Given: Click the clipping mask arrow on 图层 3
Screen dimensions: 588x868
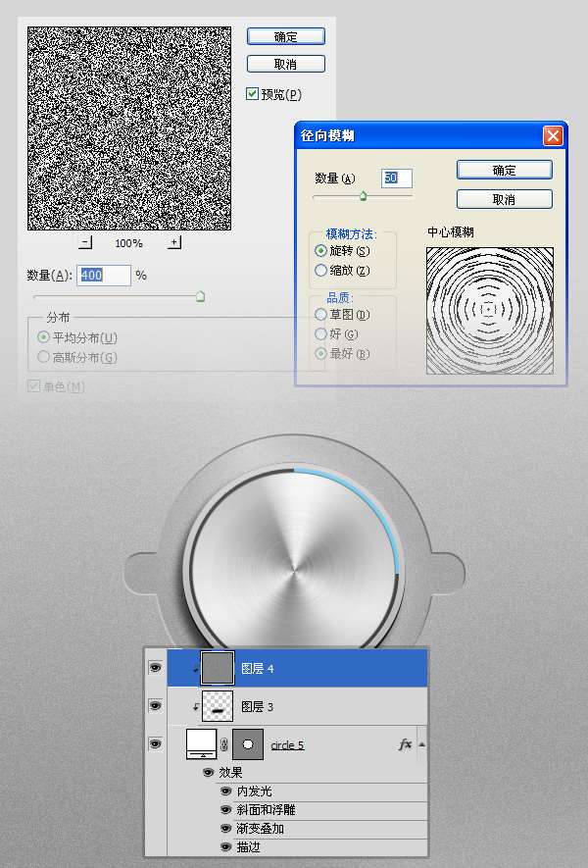Looking at the screenshot, I should [196, 707].
